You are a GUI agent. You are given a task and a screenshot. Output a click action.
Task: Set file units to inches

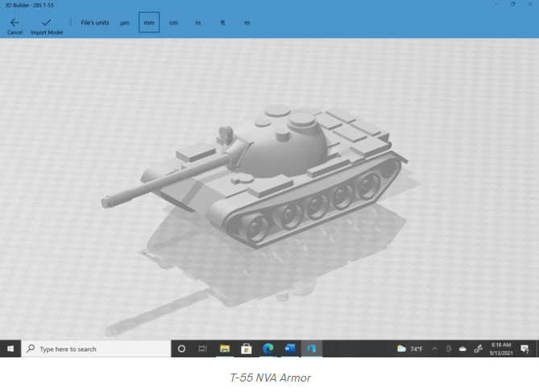tap(197, 23)
